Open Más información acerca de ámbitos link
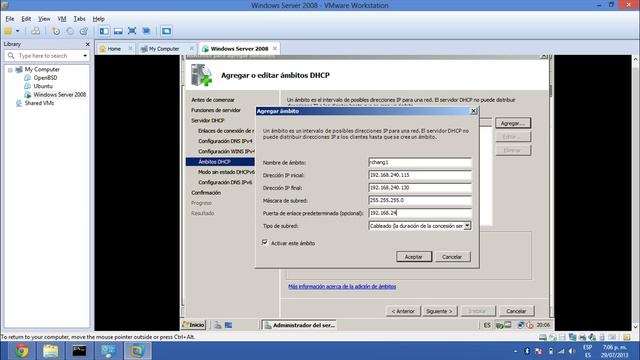Screen dimensions: 640x360 point(342,287)
